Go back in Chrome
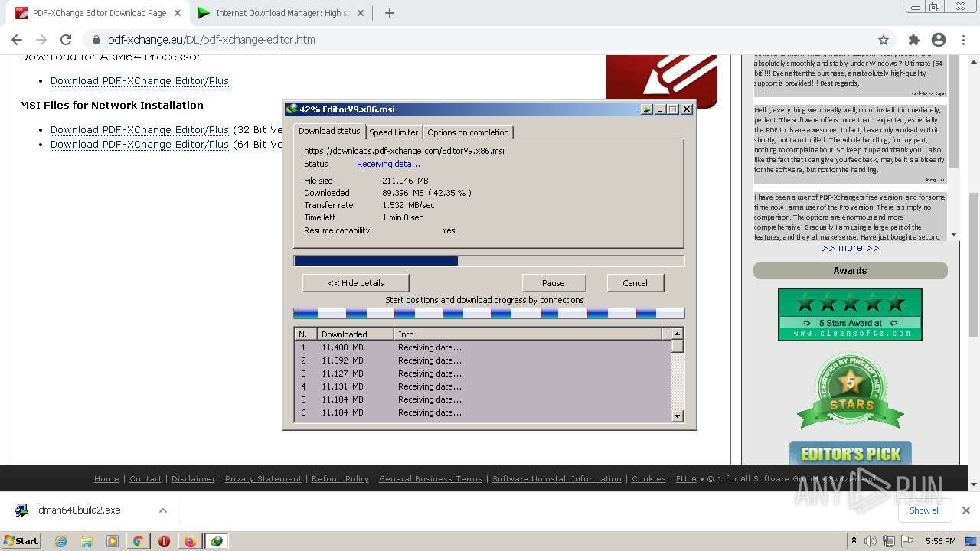 tap(17, 40)
